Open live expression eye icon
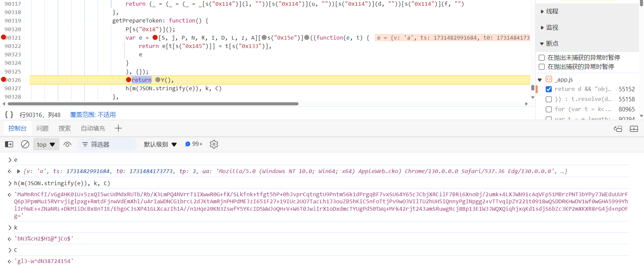Image resolution: width=644 pixels, height=266 pixels. [x=67, y=144]
